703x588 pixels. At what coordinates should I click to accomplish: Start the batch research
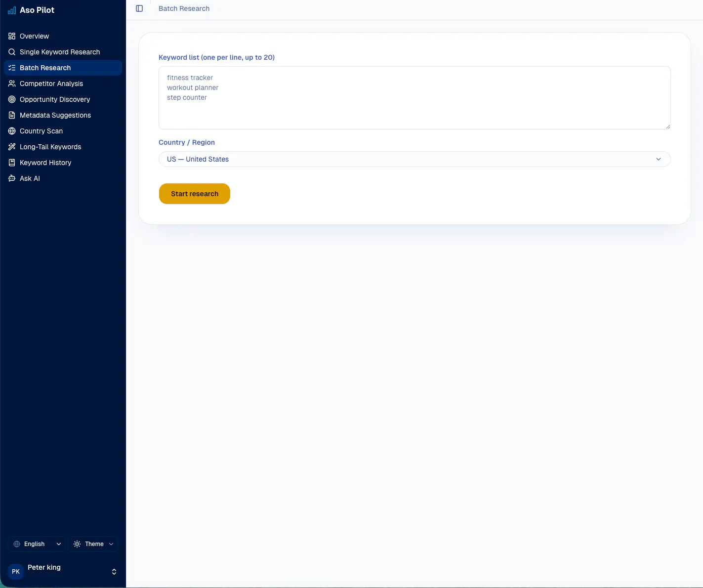point(195,194)
